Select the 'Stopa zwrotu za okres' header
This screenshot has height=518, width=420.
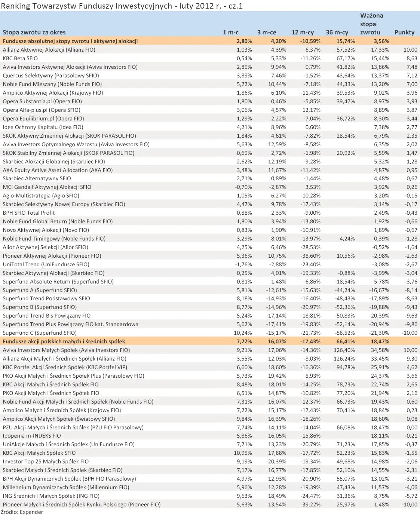[34, 33]
